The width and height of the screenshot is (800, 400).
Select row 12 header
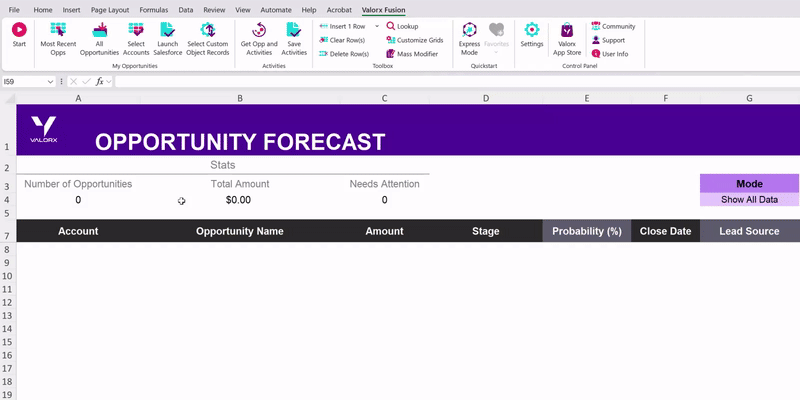tap(8, 302)
